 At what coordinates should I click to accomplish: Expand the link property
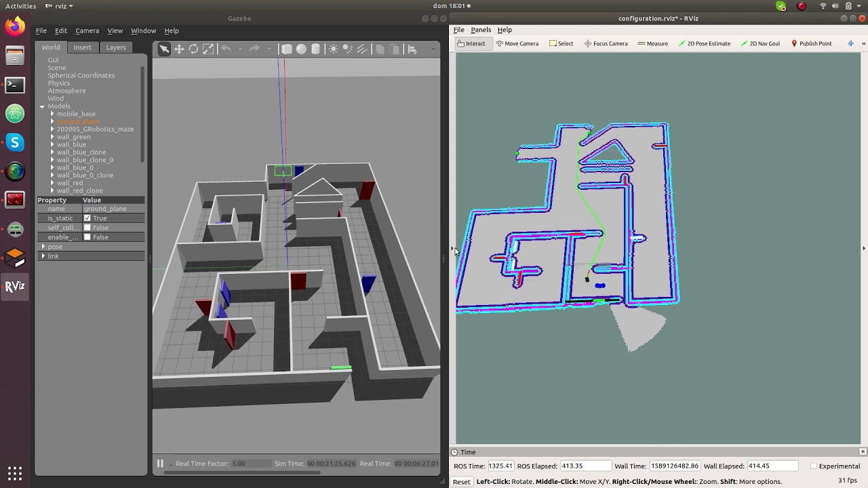pyautogui.click(x=43, y=256)
